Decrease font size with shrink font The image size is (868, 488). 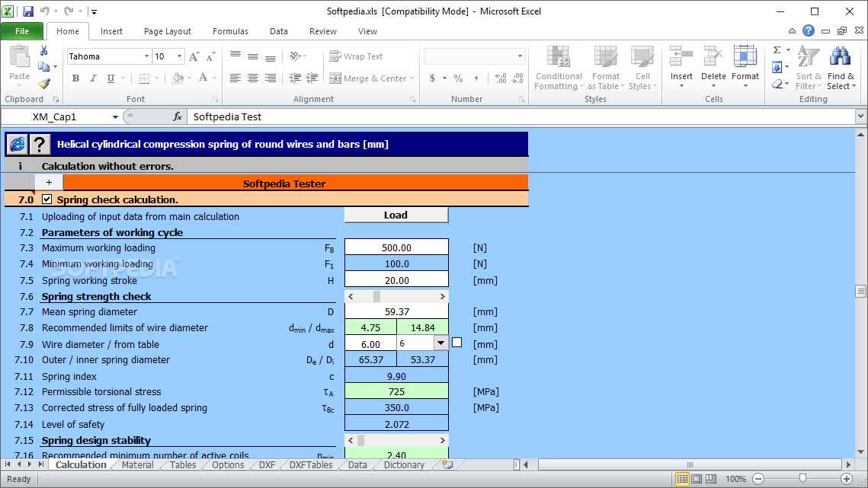coord(210,56)
